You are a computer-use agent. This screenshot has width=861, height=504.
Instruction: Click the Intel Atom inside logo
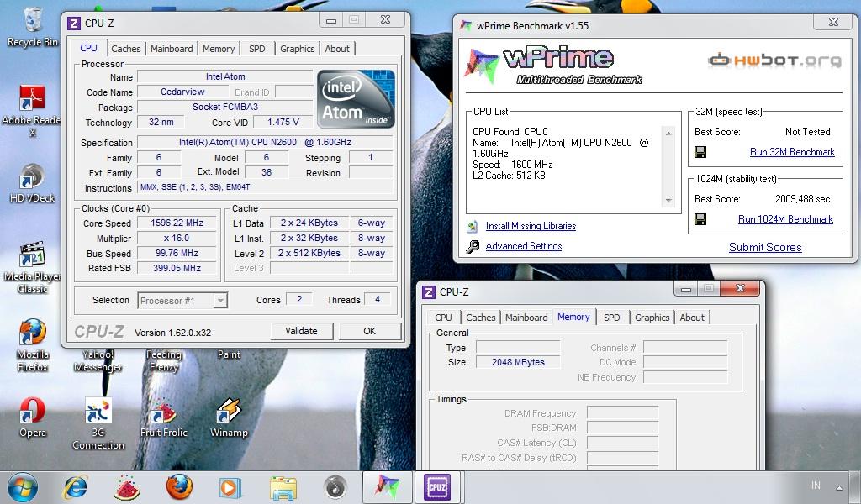coord(356,99)
